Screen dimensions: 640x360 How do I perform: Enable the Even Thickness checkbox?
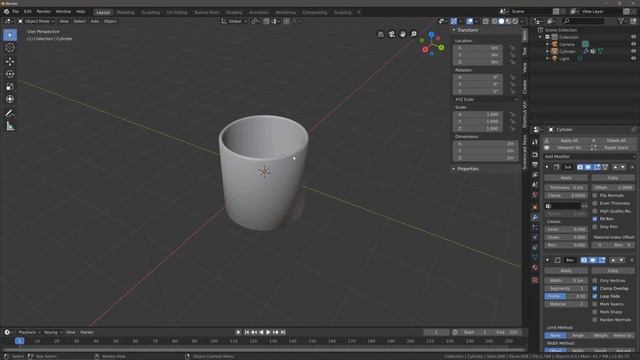click(x=595, y=203)
